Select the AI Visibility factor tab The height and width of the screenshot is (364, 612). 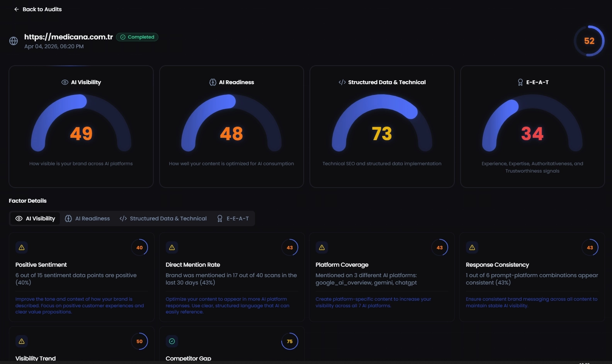click(35, 218)
